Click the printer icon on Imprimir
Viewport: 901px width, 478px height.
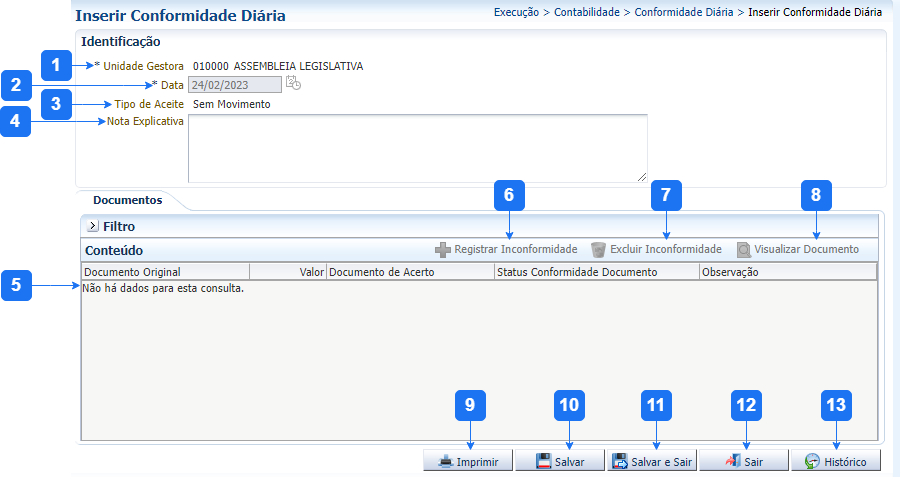(x=444, y=461)
